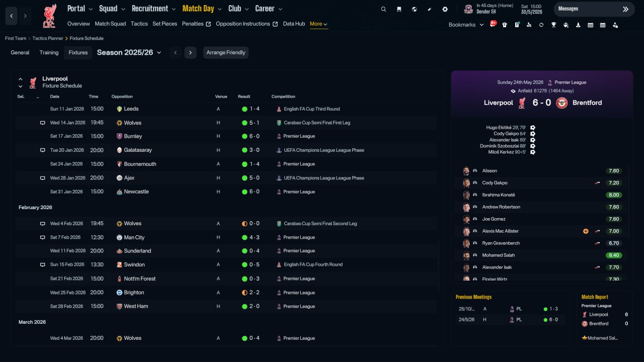
Task: Switch to the General tab
Action: pyautogui.click(x=20, y=53)
